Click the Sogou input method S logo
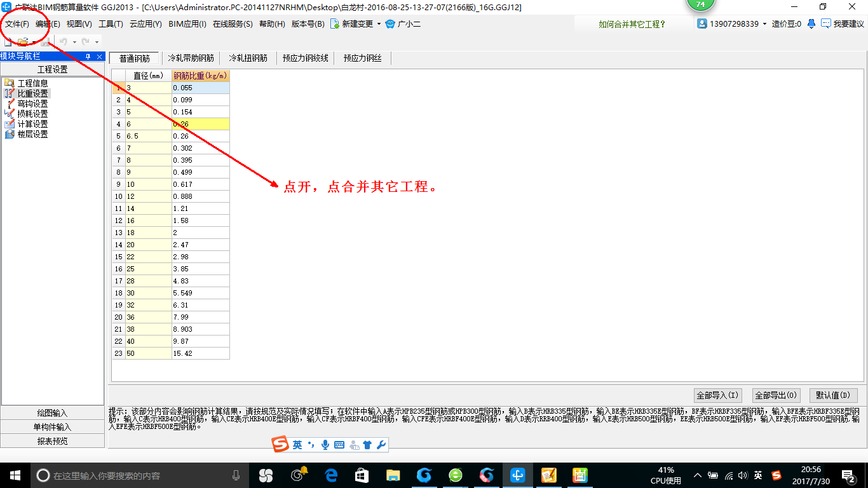Image resolution: width=868 pixels, height=488 pixels. 281,445
